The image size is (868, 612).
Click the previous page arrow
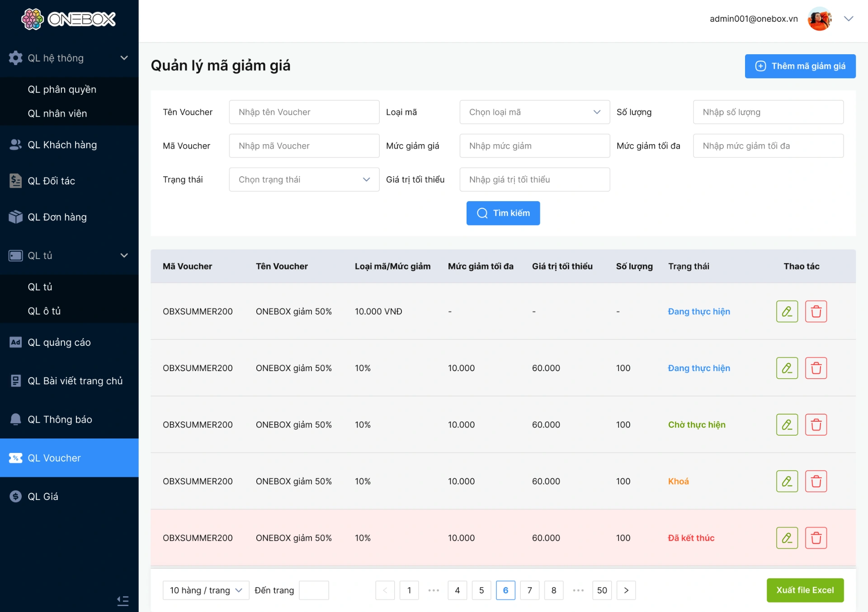click(385, 590)
